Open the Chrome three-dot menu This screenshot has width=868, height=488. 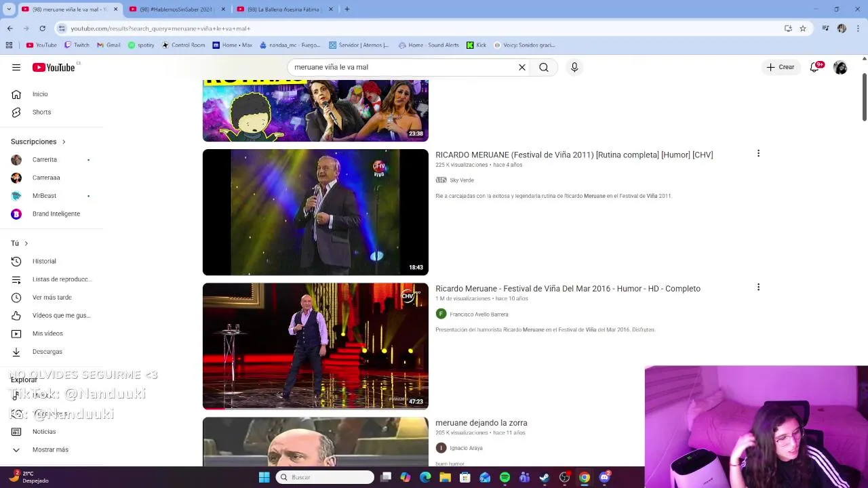click(859, 28)
